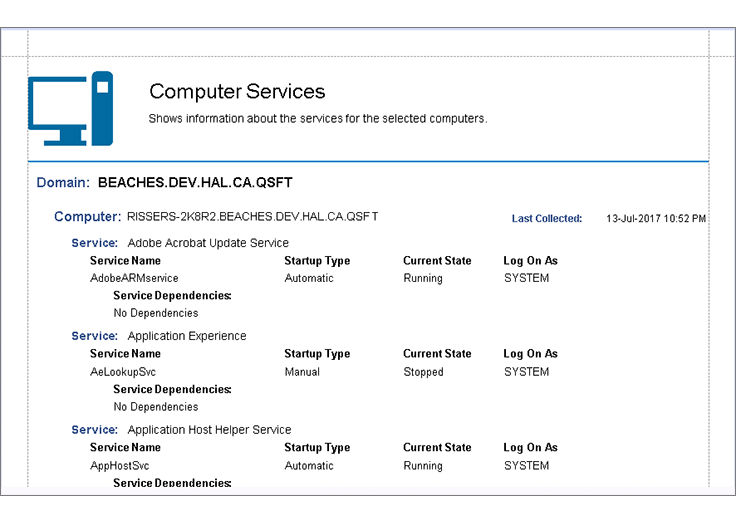Click Manual startup type for AeLookupSvc
736x523 pixels.
pyautogui.click(x=302, y=372)
